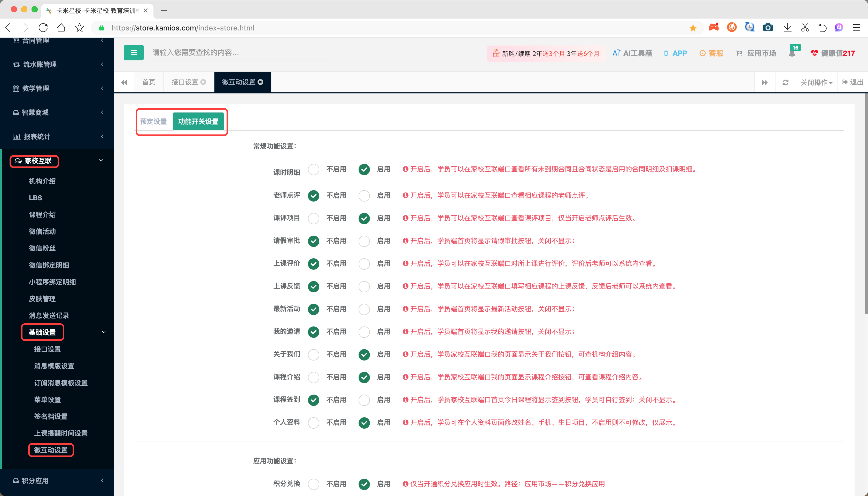Screen dimensions: 868x496
Task: Click the tab refresh icon
Action: pos(786,82)
